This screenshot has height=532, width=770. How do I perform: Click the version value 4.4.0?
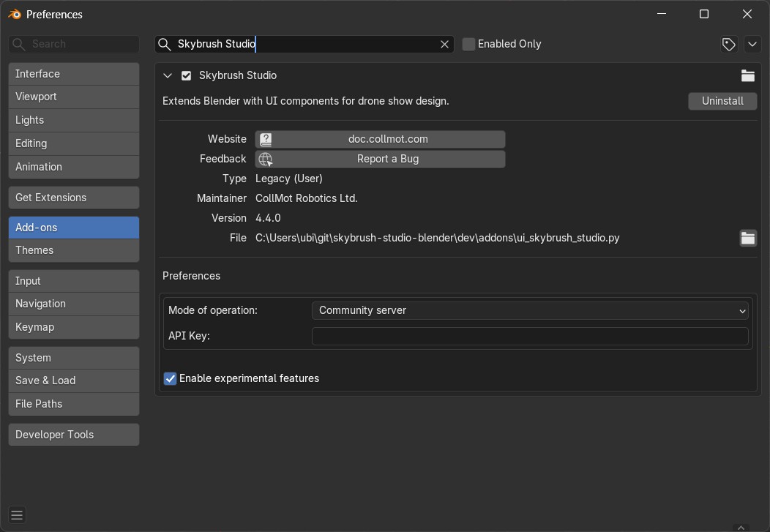268,218
